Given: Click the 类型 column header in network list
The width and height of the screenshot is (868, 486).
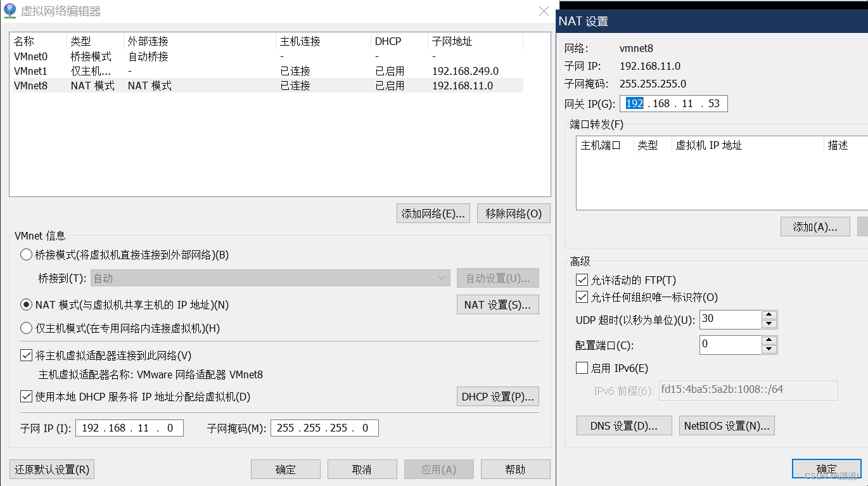Looking at the screenshot, I should 95,41.
